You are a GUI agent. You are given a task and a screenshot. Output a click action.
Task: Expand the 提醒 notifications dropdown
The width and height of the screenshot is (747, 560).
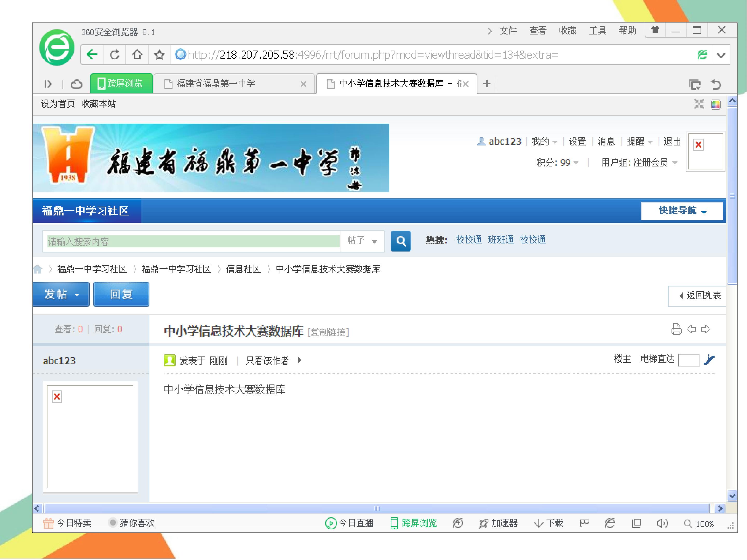(x=640, y=142)
